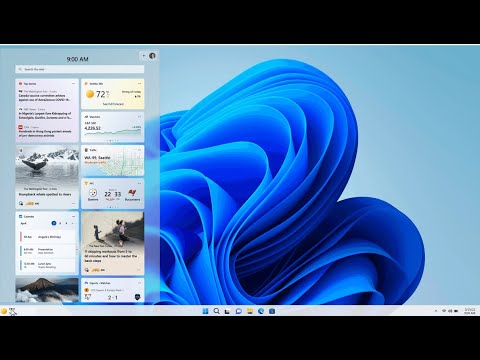This screenshot has width=480, height=360.
Task: Click the sun icon showing 72 degrees
Action: [x=90, y=94]
